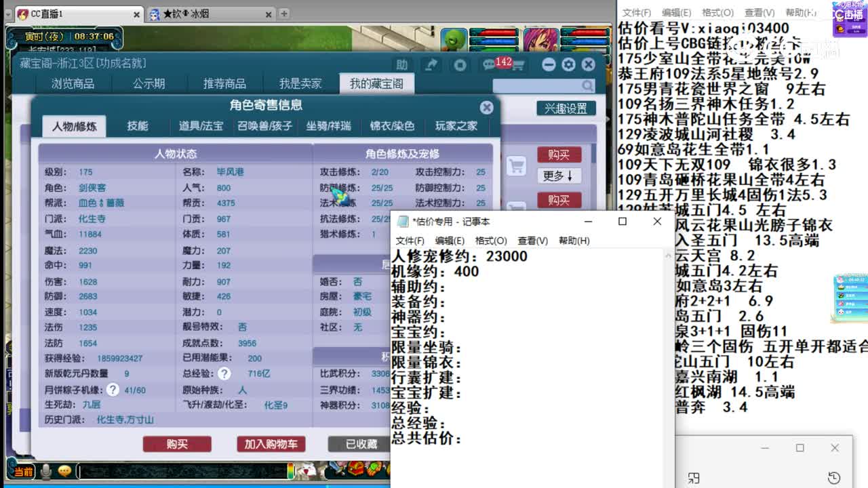
Task: Click the snip icon in bottom-right window
Action: pyautogui.click(x=693, y=478)
